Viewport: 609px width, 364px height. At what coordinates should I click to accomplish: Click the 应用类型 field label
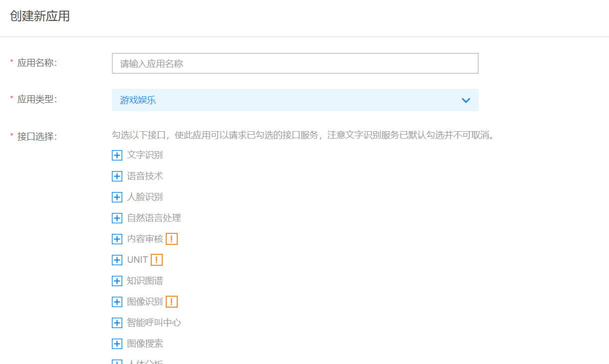37,99
